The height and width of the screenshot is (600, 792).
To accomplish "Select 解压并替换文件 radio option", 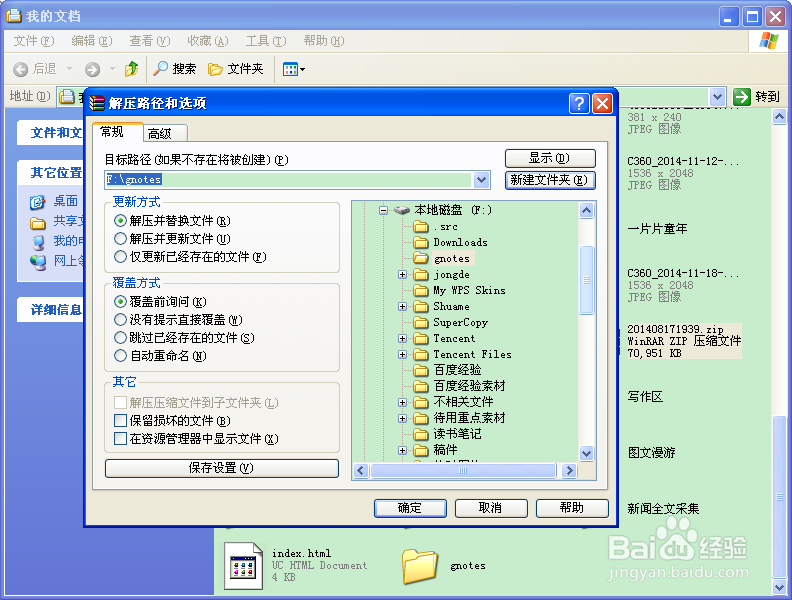I will [x=120, y=221].
